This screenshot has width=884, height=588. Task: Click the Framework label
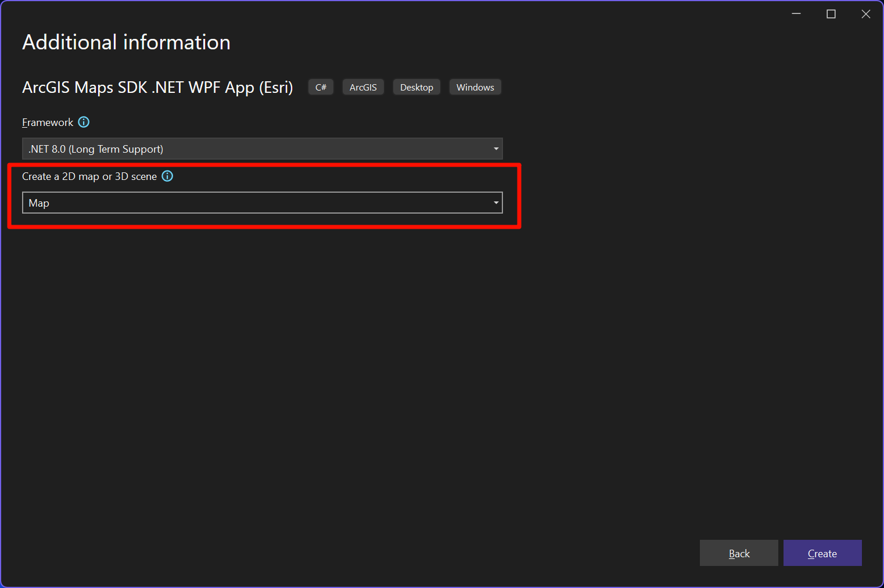pos(48,122)
